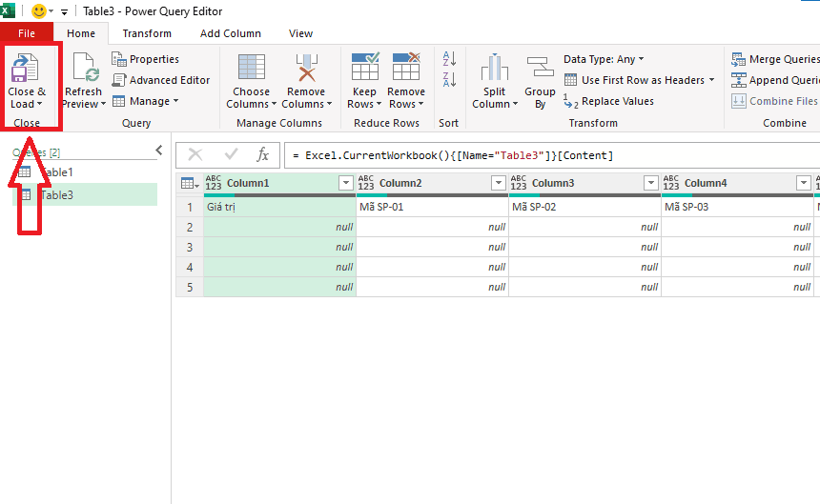Click the Remove Rows icon

pos(406,67)
